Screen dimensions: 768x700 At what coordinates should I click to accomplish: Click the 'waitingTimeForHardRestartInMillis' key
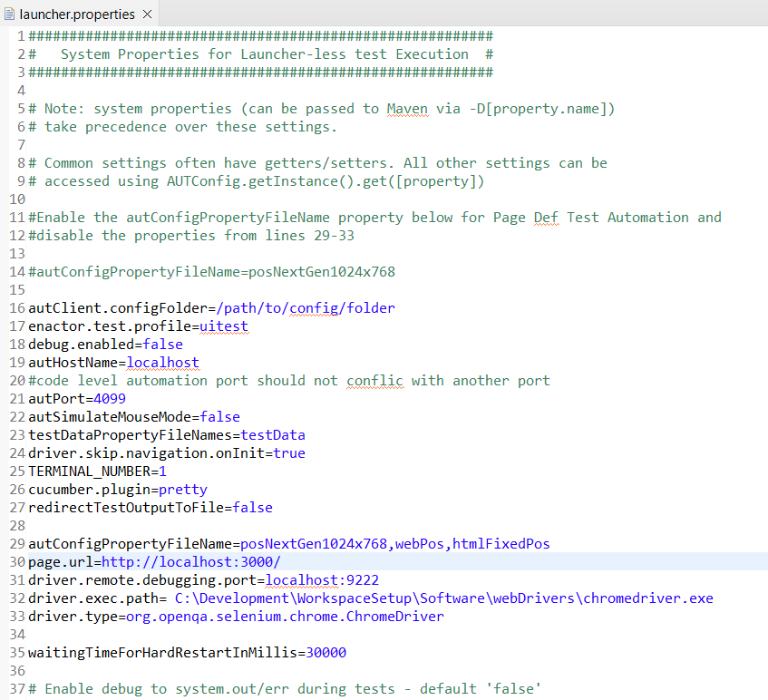[163, 653]
